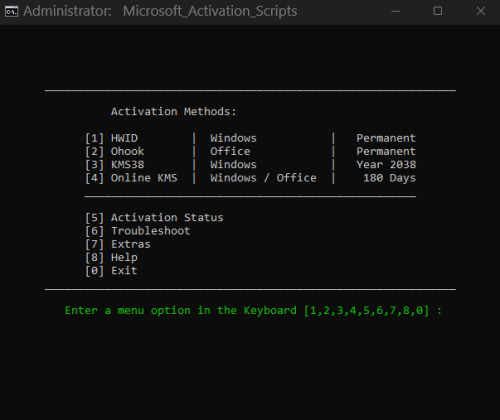Click the '[0] Exit' entry
Image resolution: width=500 pixels, height=420 pixels.
pos(111,271)
